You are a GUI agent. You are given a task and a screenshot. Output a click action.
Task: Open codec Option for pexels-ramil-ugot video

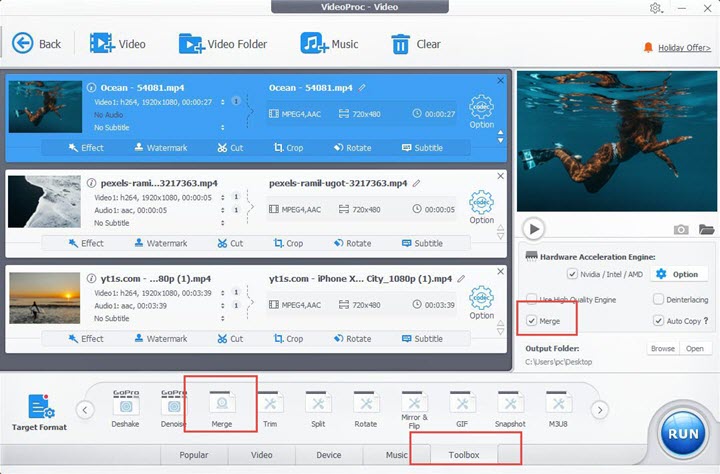click(x=481, y=207)
